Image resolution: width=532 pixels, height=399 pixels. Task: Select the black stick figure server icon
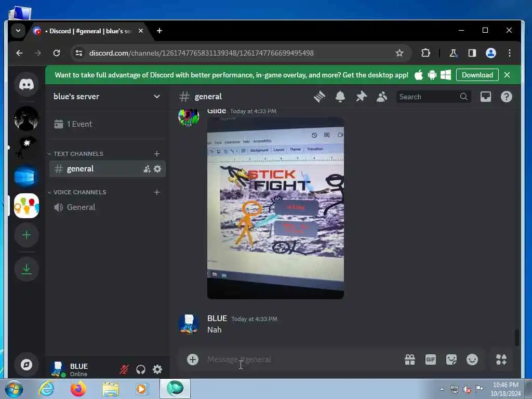pos(26,148)
